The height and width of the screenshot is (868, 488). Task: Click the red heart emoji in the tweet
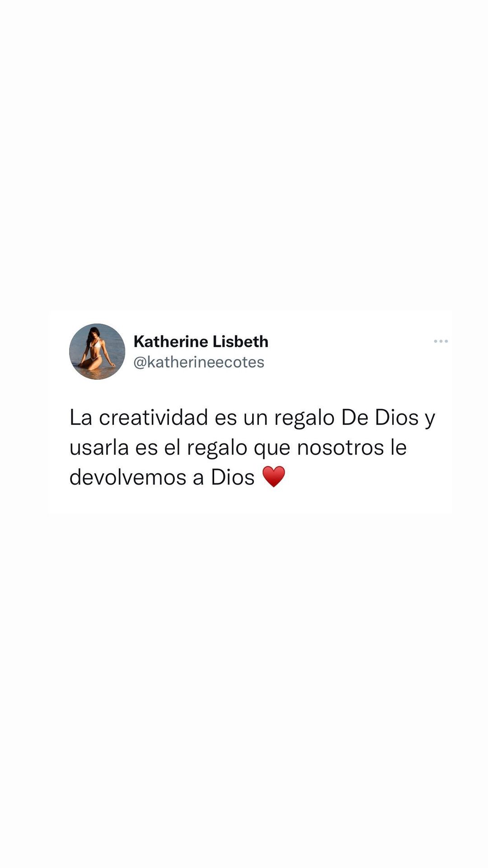pyautogui.click(x=274, y=476)
